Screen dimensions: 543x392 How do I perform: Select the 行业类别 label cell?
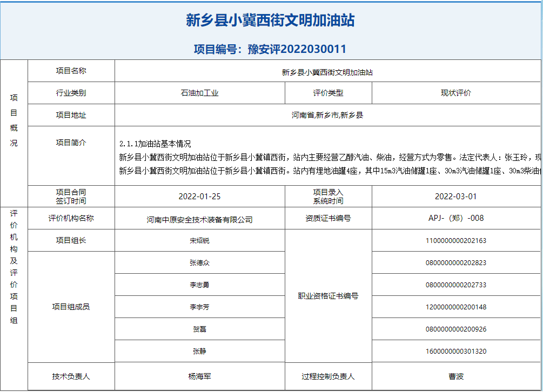point(71,93)
